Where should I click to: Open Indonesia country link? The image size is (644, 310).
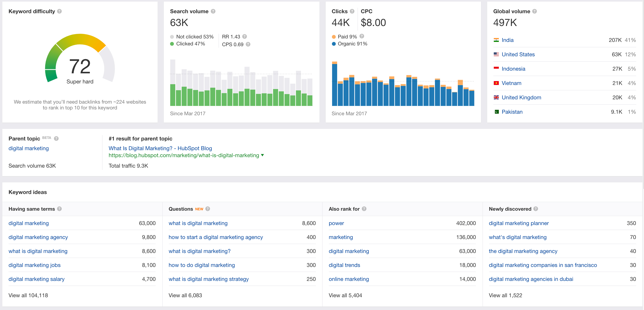[514, 69]
